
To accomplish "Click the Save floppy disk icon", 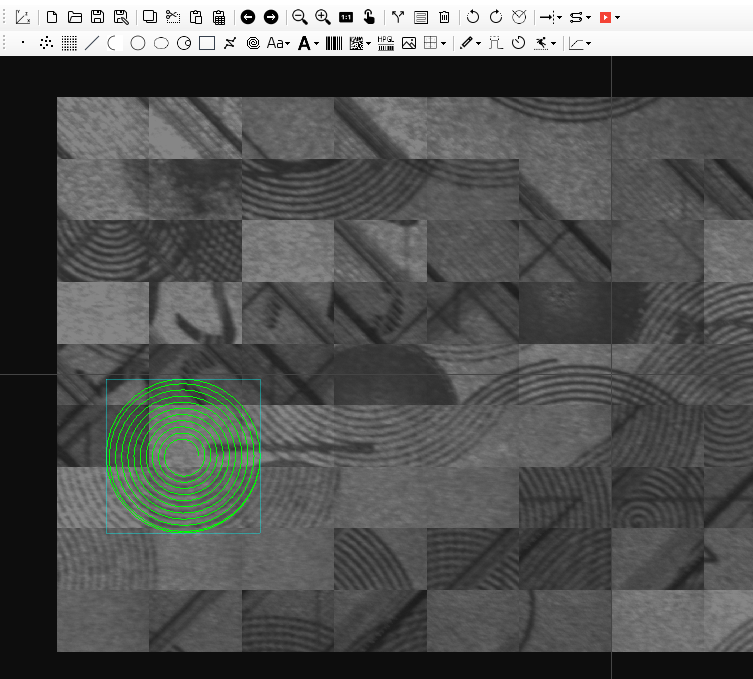I will pyautogui.click(x=97, y=17).
